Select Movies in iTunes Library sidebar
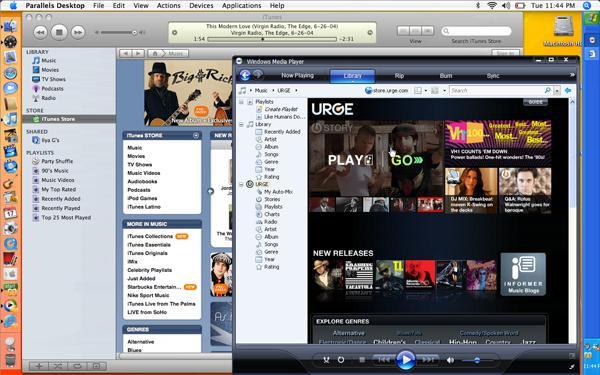600x375 pixels. pos(50,70)
